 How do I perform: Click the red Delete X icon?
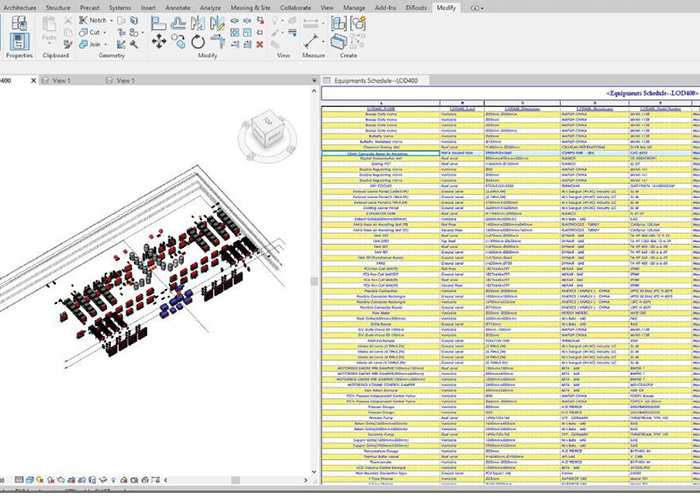pyautogui.click(x=260, y=44)
